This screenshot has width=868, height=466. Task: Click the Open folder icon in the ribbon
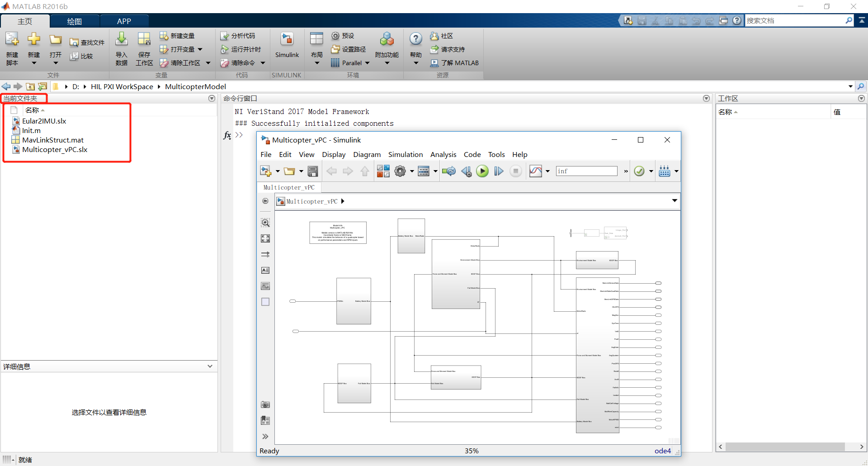56,40
